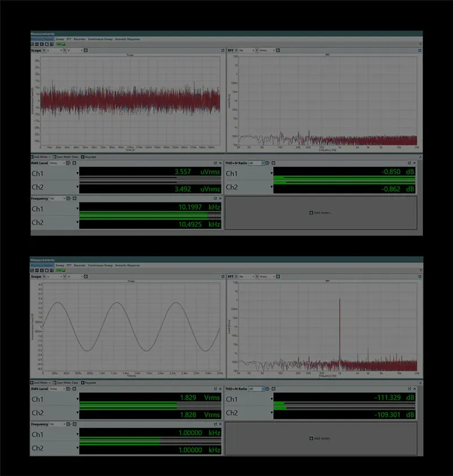Viewport: 453px width, 476px height.
Task: Open the lower THD+N Ratio dB unit dropdown
Action: (257, 389)
